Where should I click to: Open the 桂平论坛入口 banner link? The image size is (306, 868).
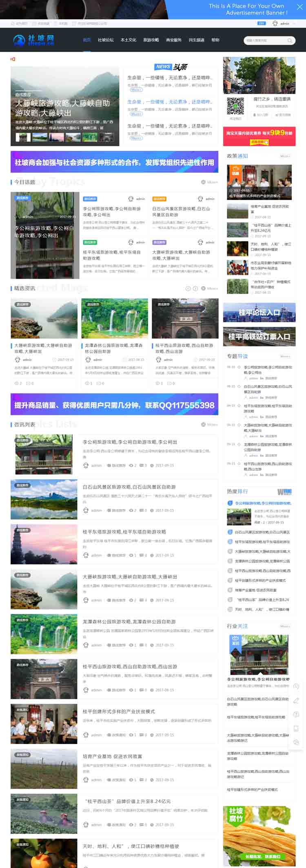(259, 312)
